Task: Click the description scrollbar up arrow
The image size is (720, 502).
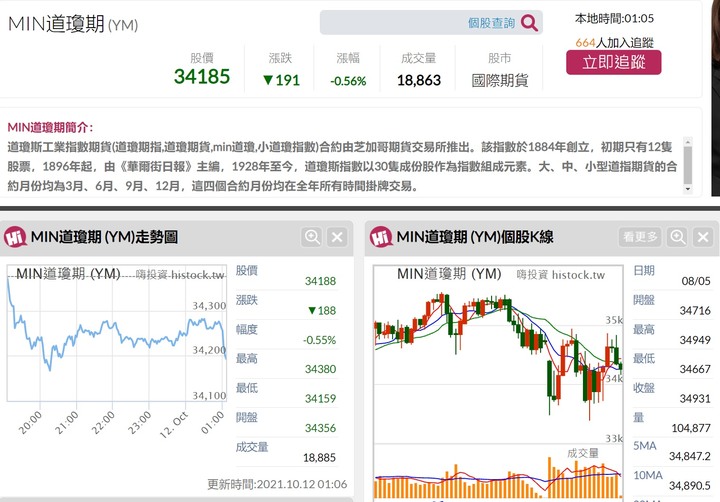Action: click(x=687, y=141)
